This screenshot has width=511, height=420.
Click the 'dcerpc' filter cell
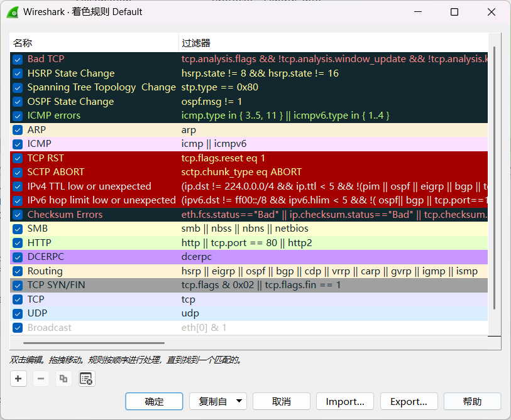(x=197, y=257)
